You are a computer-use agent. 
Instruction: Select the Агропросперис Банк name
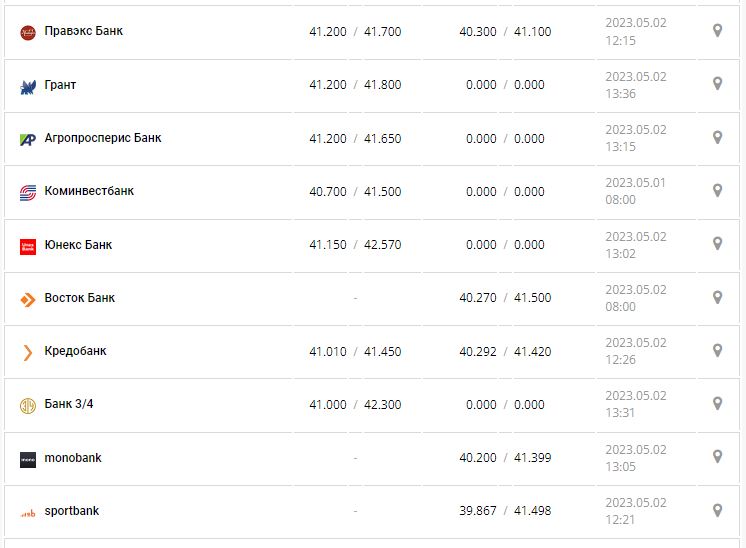102,138
